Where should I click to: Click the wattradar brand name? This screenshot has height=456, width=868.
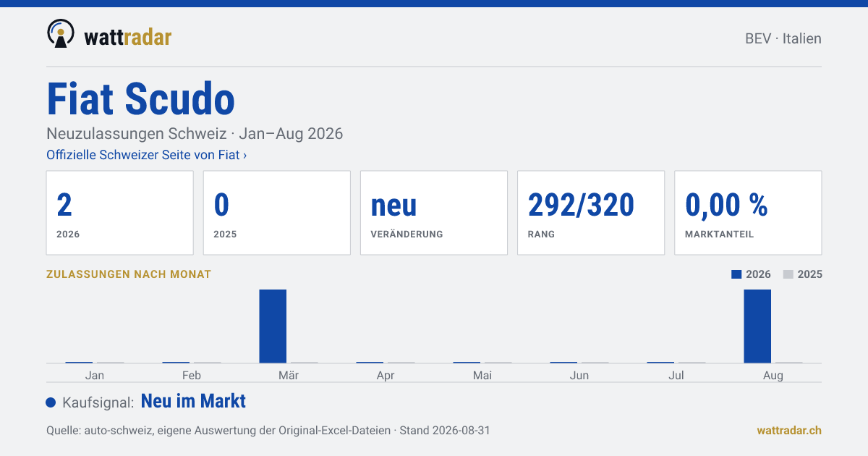(128, 36)
